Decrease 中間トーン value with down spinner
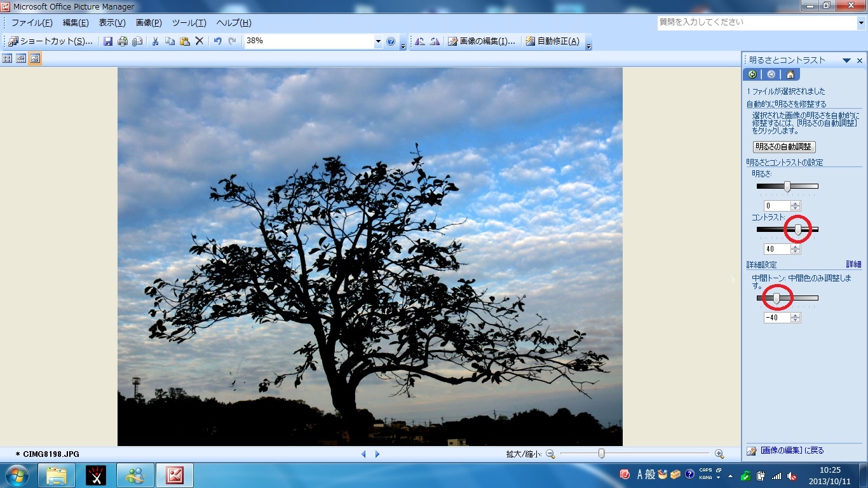This screenshot has width=868, height=488. [796, 320]
